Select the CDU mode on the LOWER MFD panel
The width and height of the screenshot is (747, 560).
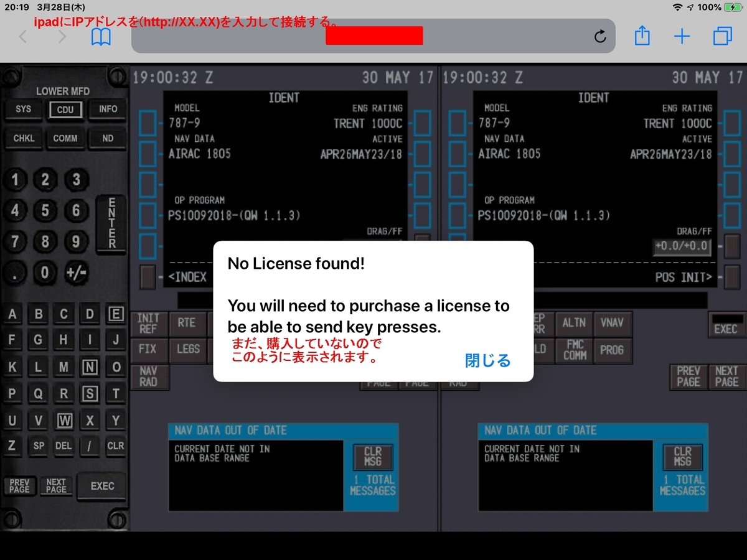(65, 109)
